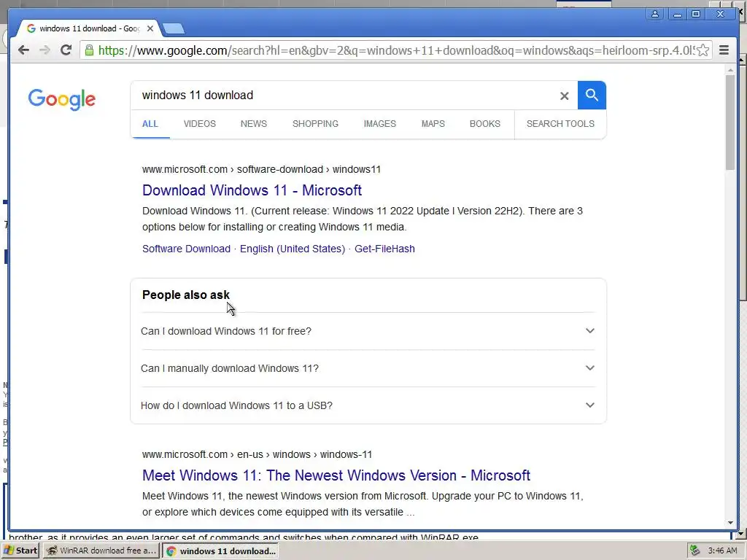Click the 'English (United States)' sitelink

[293, 249]
